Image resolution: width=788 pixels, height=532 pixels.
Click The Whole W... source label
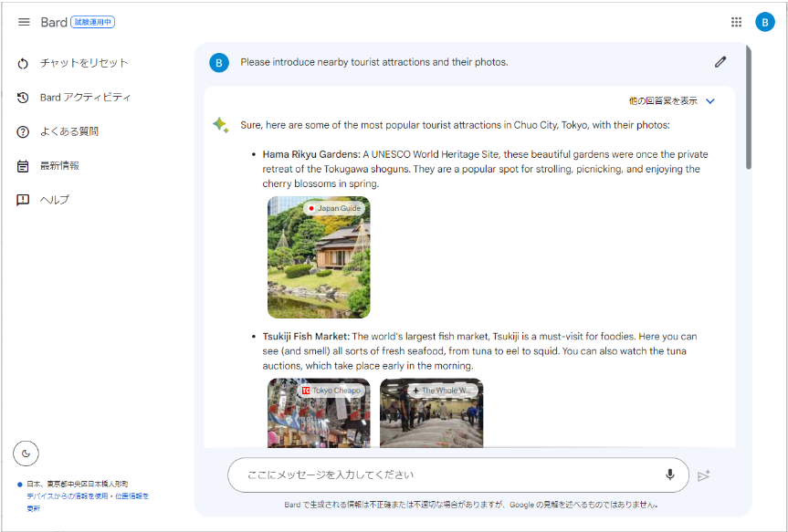(x=442, y=390)
